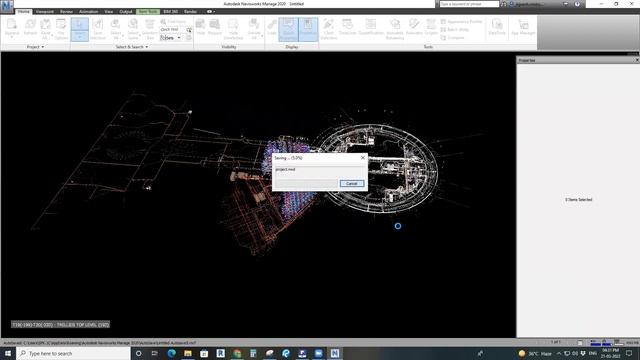Switch to the Item Tools ribbon tab
This screenshot has height=360, width=640.
point(148,11)
